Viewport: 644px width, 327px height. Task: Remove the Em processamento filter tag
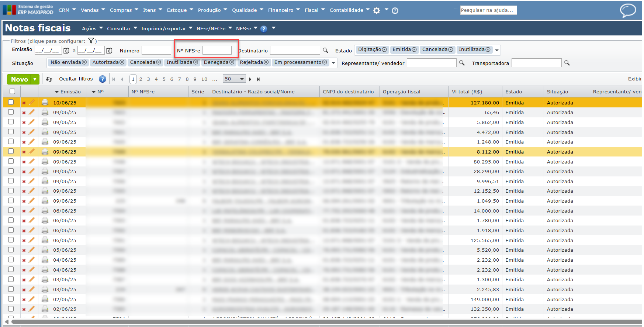tap(325, 62)
